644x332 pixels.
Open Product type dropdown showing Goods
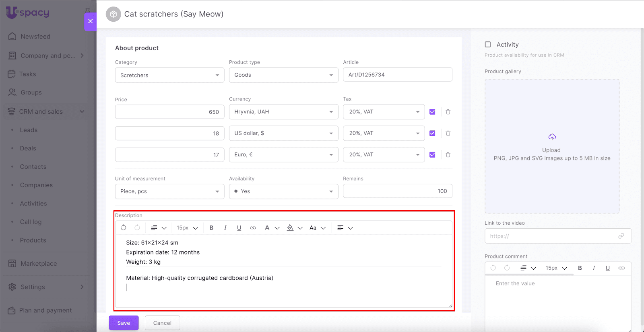283,75
